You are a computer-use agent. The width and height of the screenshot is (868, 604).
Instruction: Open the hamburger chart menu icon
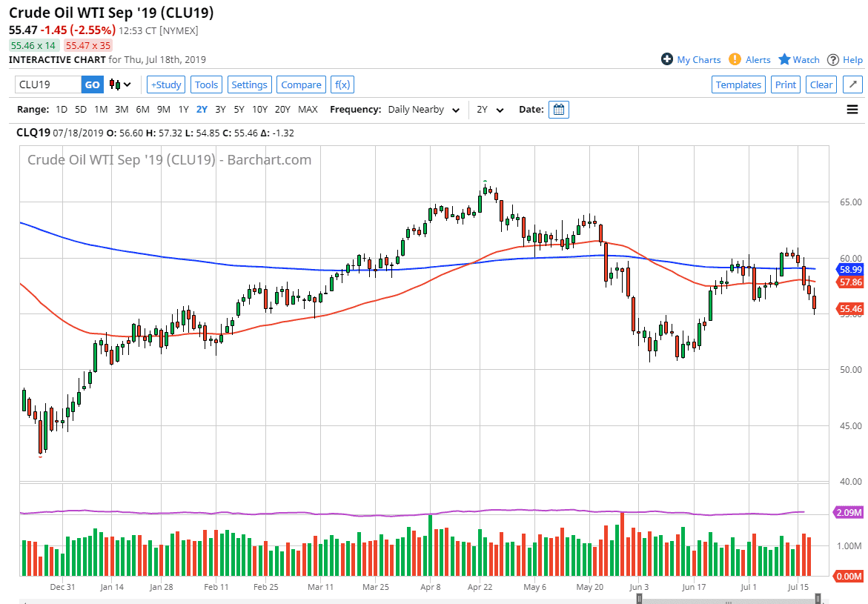click(x=852, y=109)
